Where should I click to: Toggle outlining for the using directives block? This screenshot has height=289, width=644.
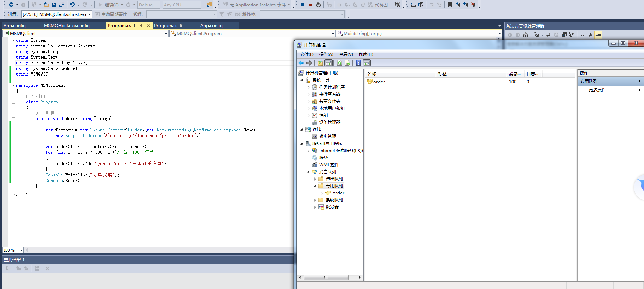click(13, 40)
